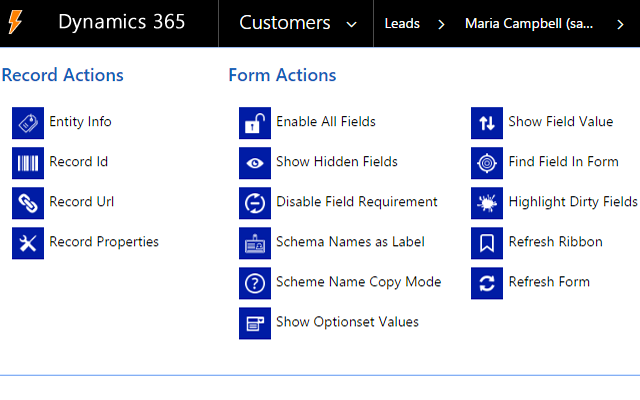640x400 pixels.
Task: Click Show Optionset Values label
Action: 347,322
